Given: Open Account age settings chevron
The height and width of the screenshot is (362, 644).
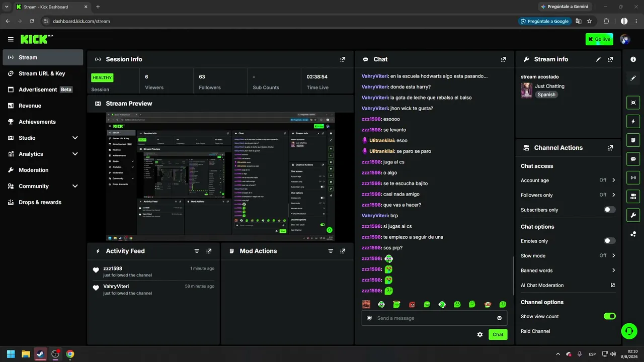Looking at the screenshot, I should 613,180.
